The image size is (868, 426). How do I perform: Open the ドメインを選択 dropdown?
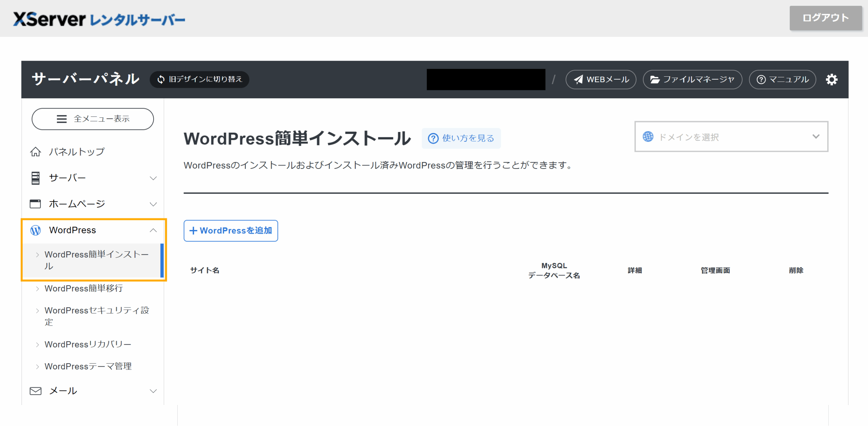(x=731, y=137)
